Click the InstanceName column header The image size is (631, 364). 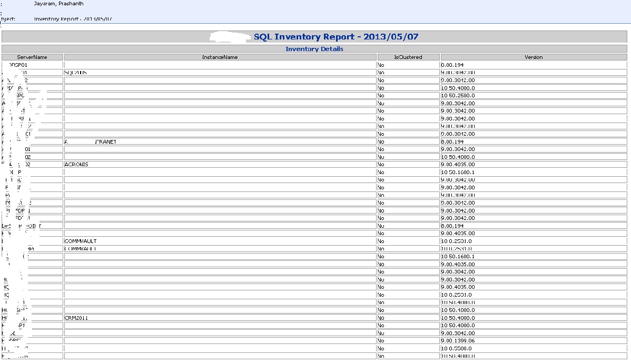220,57
